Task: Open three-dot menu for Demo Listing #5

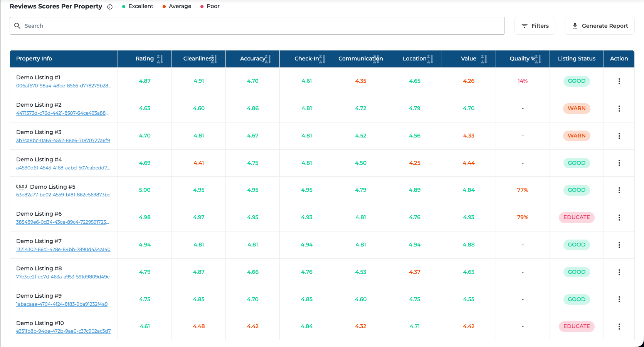Action: (619, 190)
